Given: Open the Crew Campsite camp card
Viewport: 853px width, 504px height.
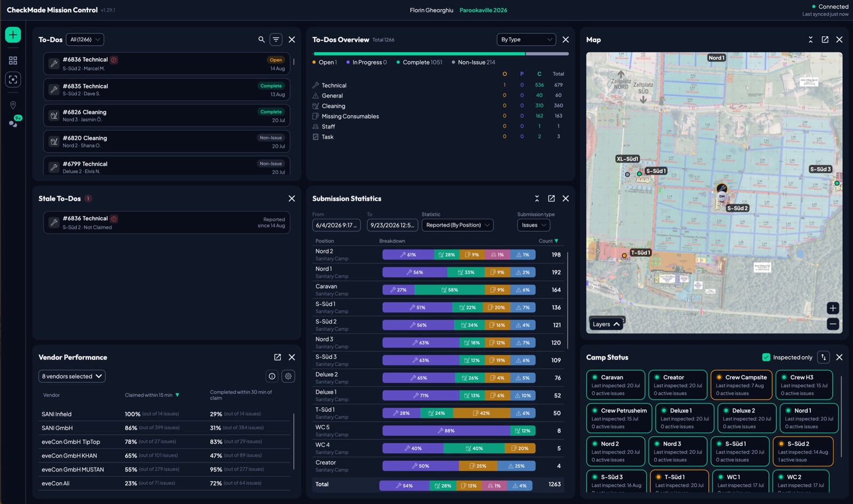Looking at the screenshot, I should [742, 385].
